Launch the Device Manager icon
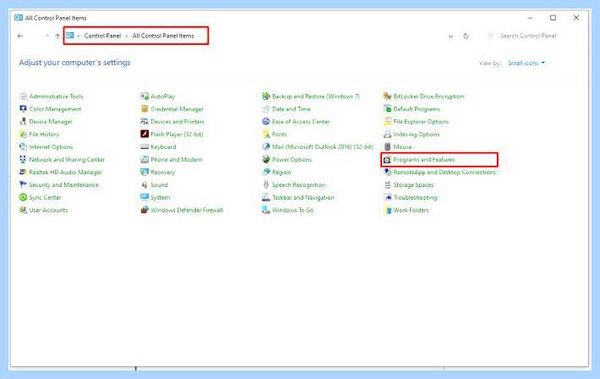The width and height of the screenshot is (600, 379). 23,121
